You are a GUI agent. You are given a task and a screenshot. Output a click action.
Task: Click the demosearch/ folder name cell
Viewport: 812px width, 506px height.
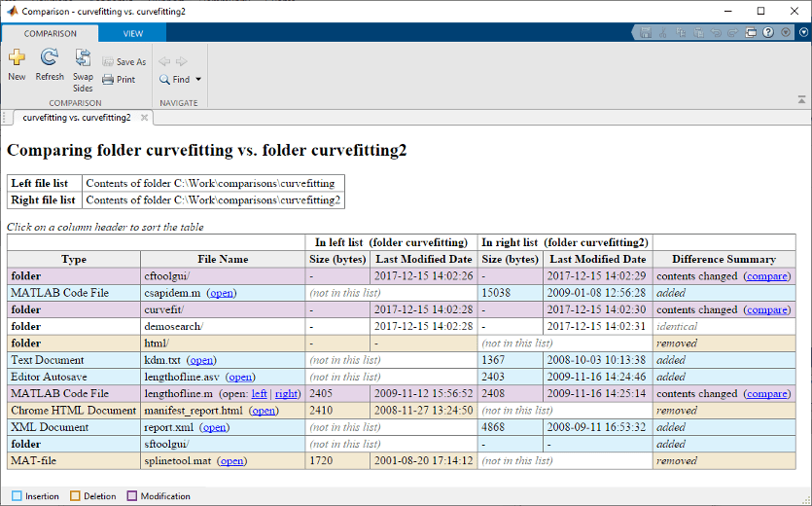tap(223, 327)
